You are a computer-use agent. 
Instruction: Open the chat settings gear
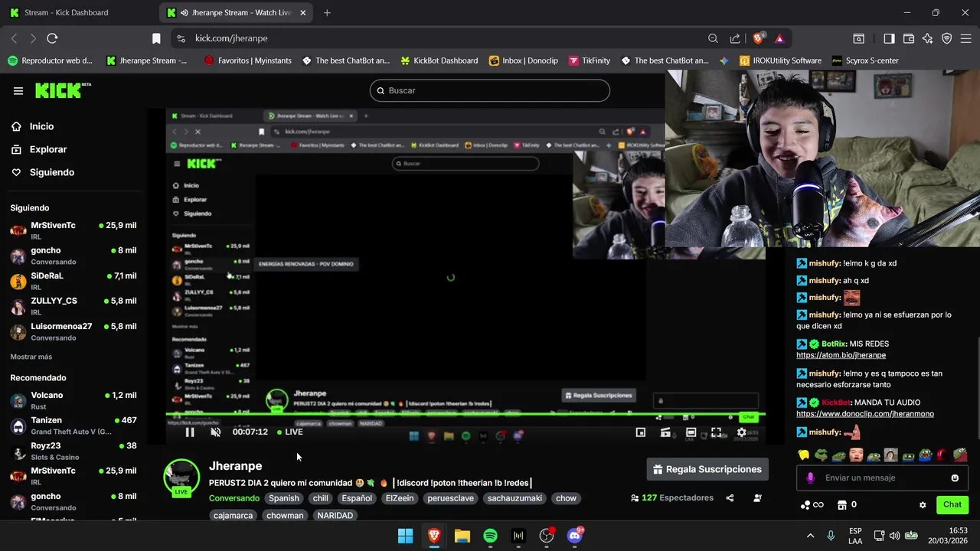tap(923, 505)
